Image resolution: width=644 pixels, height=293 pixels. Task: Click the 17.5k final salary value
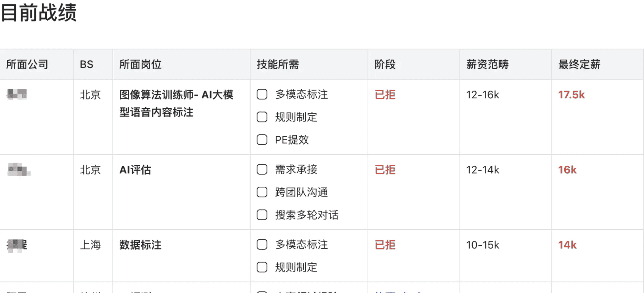tap(571, 95)
